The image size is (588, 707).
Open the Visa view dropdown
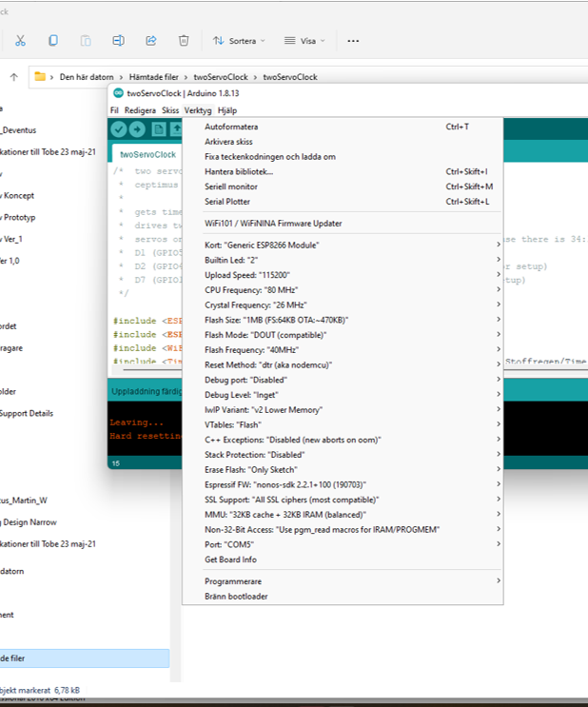point(304,41)
